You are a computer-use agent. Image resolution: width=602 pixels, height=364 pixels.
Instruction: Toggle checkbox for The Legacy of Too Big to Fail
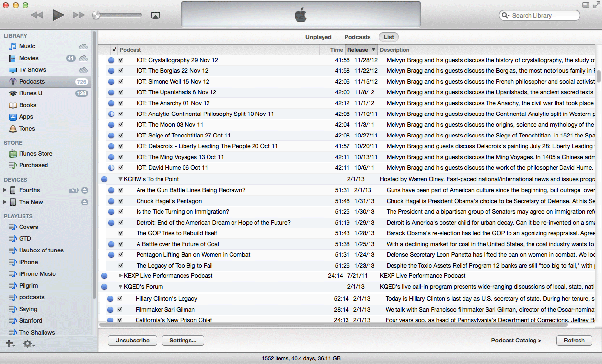(x=121, y=266)
